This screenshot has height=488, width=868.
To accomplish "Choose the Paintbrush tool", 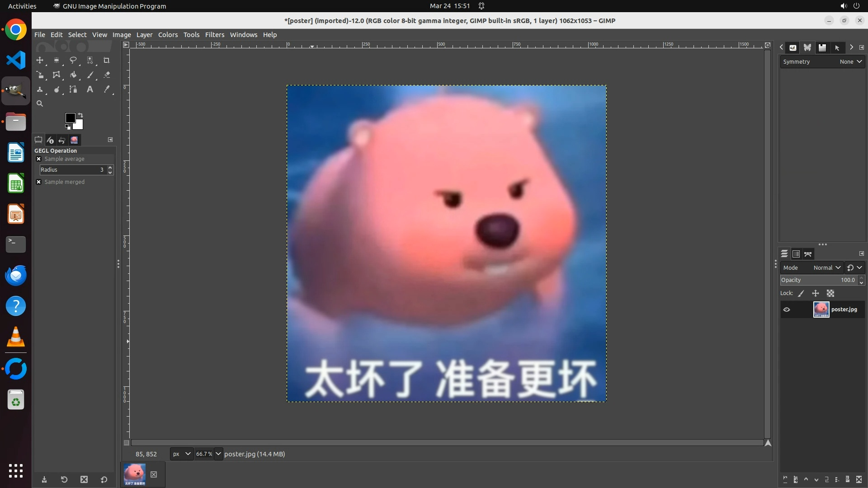I will coord(90,75).
